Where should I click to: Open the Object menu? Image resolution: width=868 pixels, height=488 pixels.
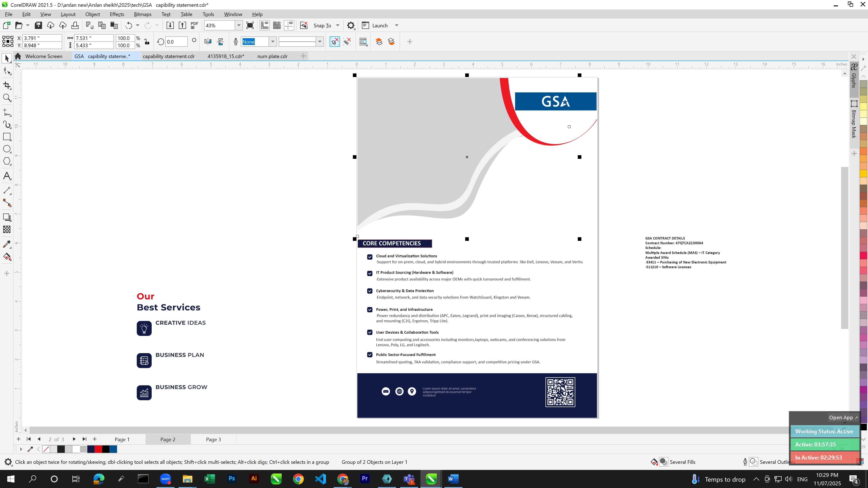tap(92, 14)
